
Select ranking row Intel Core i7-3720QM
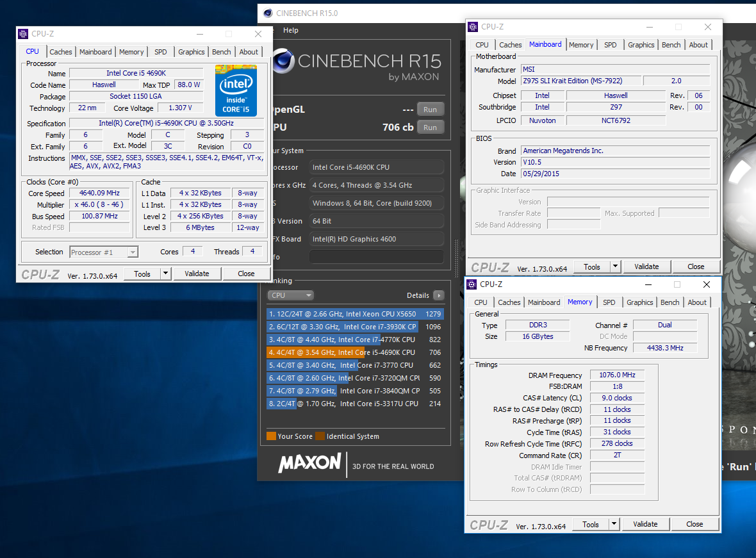point(355,378)
